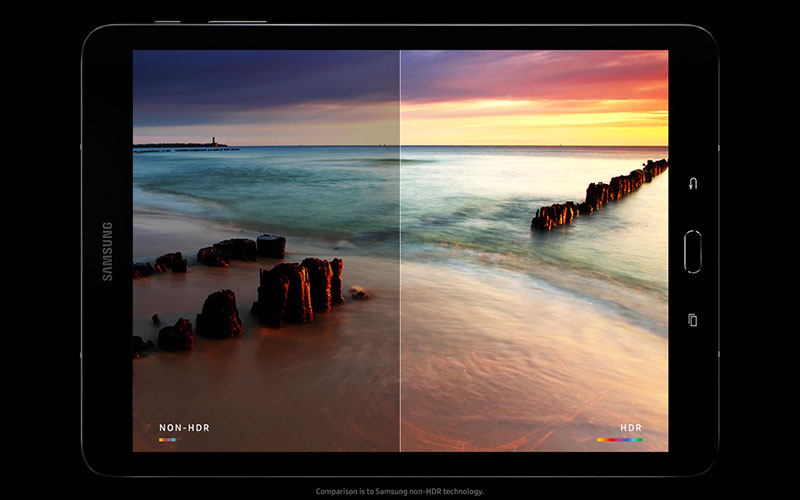Click the 'Comparison is to Samsung non-HDR technology.' caption
Screen dimensions: 800x500
click(x=399, y=491)
